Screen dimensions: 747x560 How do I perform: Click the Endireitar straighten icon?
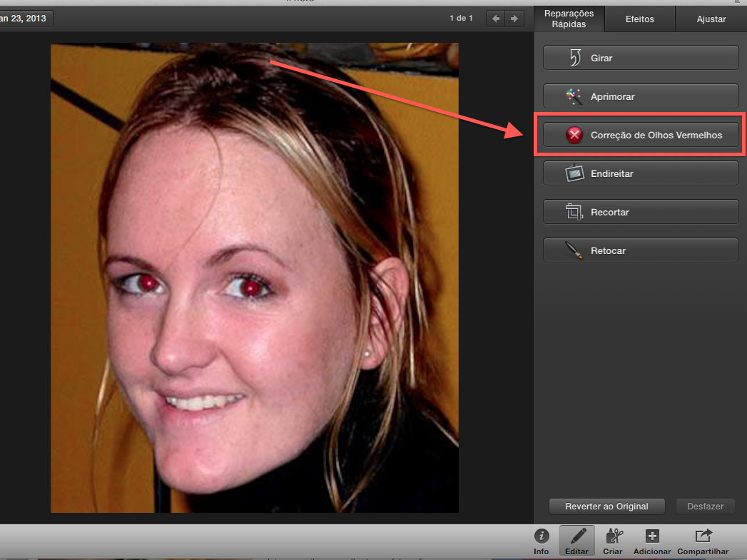[574, 173]
